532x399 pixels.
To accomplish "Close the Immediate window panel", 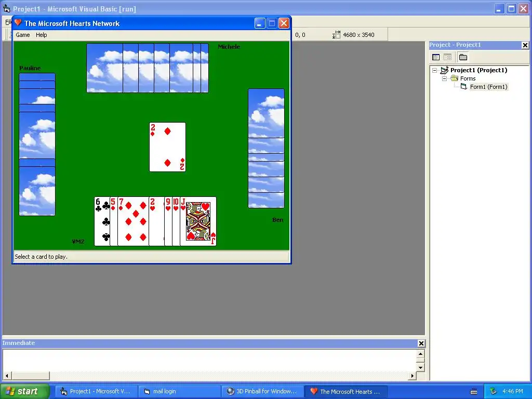I will coord(421,343).
